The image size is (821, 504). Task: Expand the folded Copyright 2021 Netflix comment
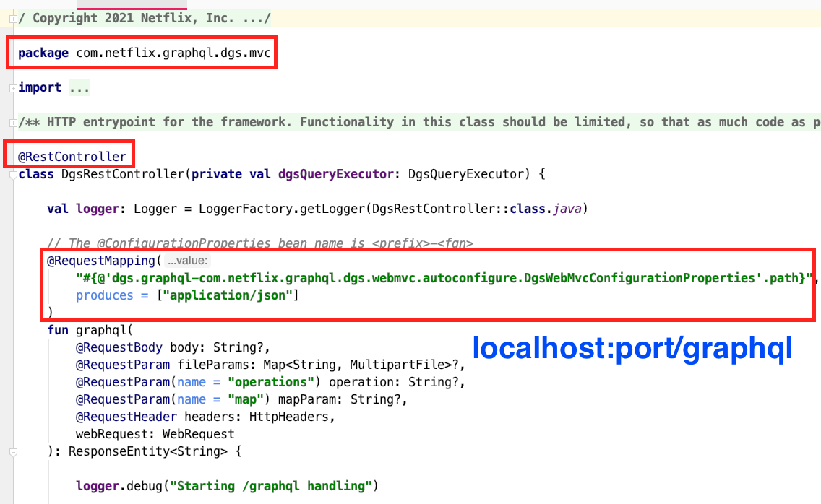click(13, 19)
